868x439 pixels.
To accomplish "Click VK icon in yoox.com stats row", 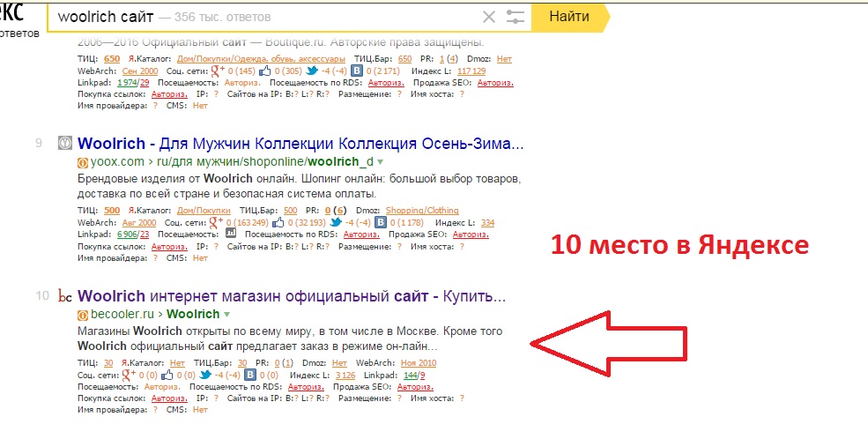I will [x=381, y=222].
